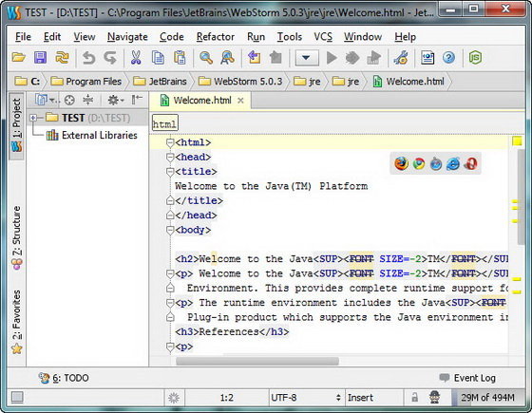Open Find with the magnifier icon

[206, 58]
